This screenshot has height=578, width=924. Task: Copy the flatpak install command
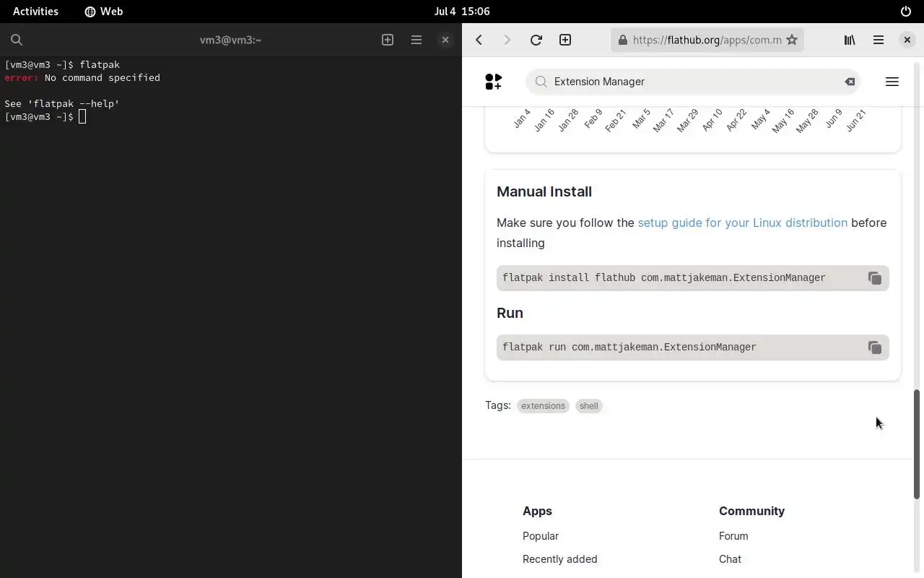pyautogui.click(x=875, y=278)
